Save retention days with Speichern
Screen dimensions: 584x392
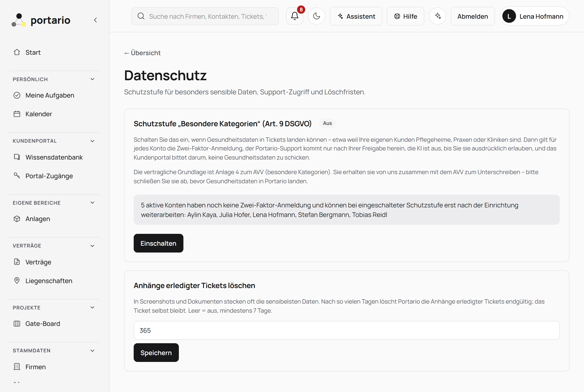tap(156, 353)
